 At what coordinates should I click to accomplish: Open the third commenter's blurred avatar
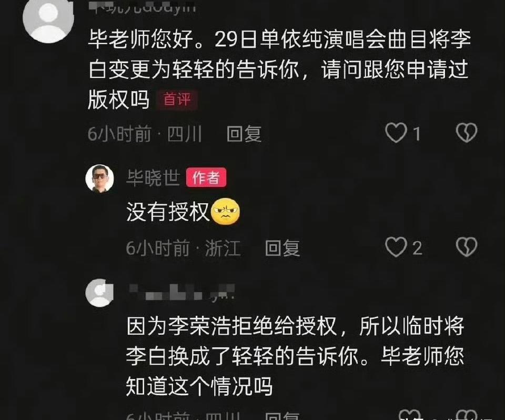click(x=99, y=293)
